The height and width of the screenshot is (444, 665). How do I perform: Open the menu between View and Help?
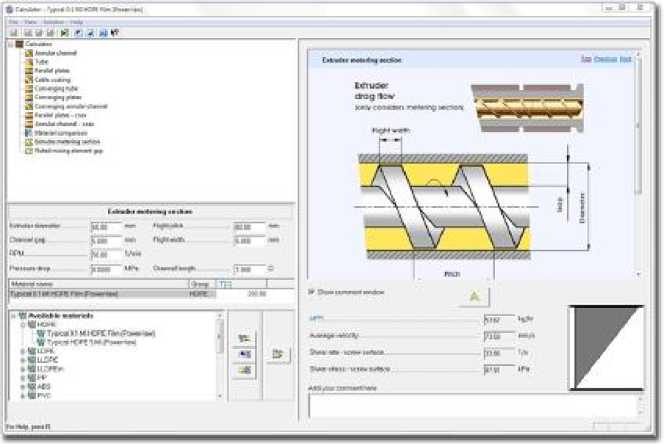click(53, 22)
